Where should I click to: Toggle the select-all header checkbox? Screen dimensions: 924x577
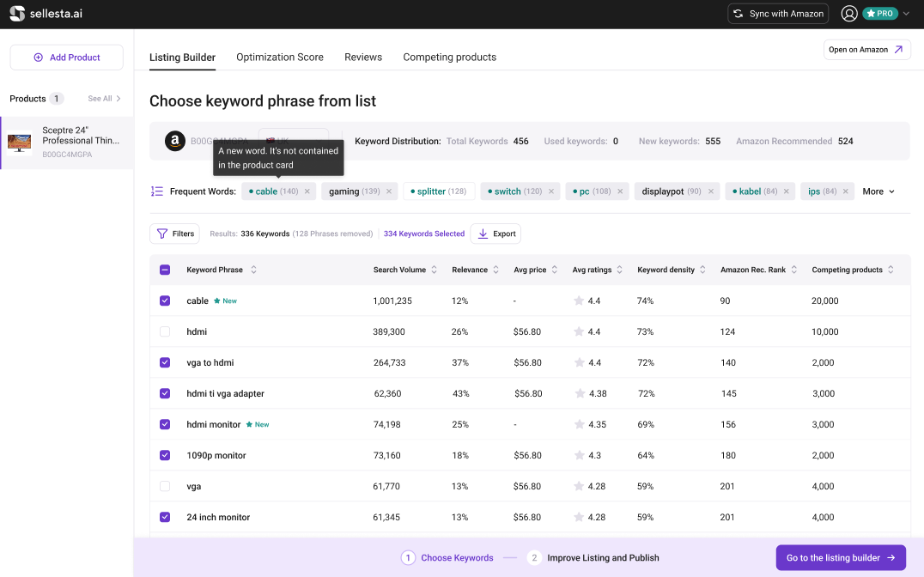(165, 270)
